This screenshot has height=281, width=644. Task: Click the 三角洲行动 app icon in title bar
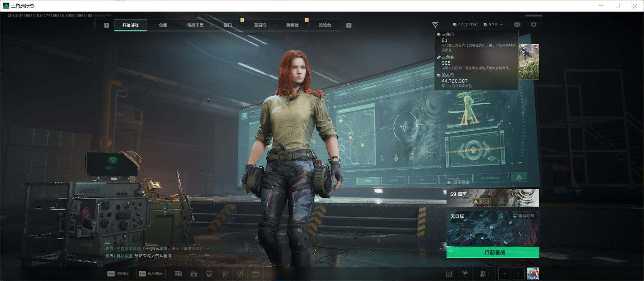(6, 6)
